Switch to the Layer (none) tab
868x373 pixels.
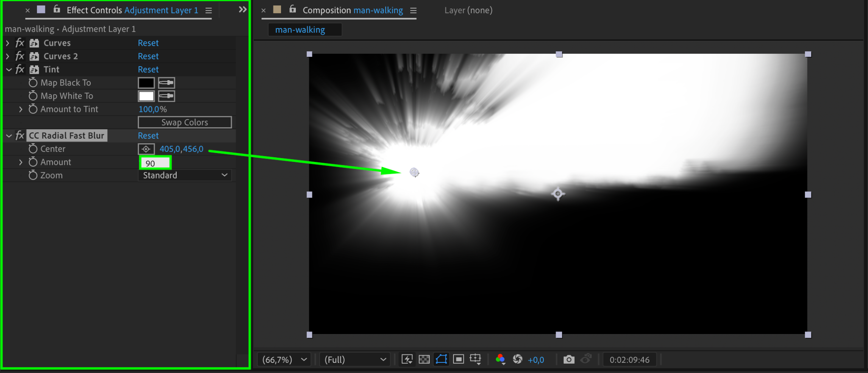[468, 10]
